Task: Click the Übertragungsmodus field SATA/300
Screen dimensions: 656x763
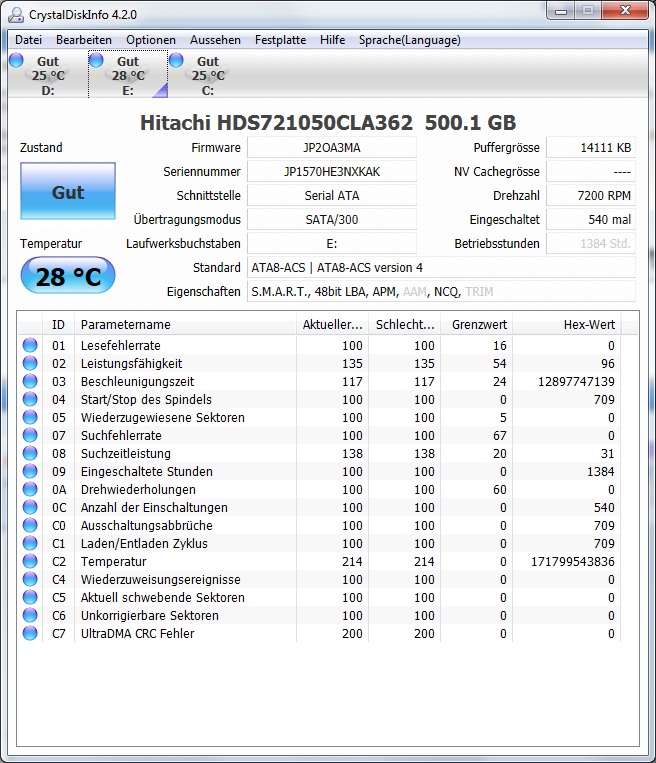Action: tap(332, 219)
